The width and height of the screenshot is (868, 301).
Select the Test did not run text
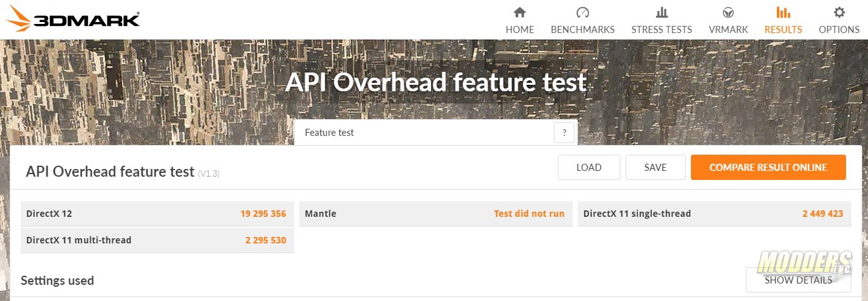point(529,214)
